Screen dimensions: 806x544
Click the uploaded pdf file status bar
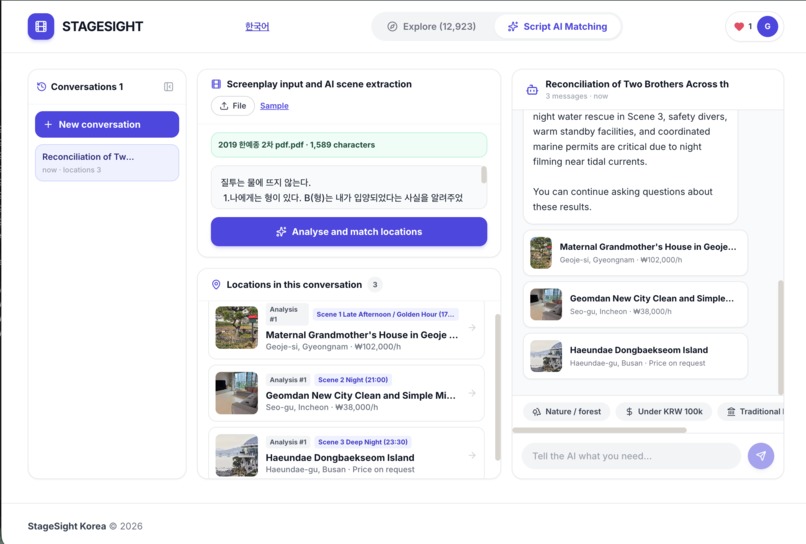pos(349,145)
